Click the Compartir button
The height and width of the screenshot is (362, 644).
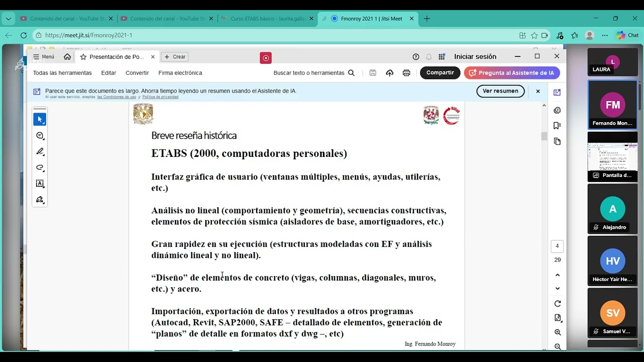coord(440,73)
